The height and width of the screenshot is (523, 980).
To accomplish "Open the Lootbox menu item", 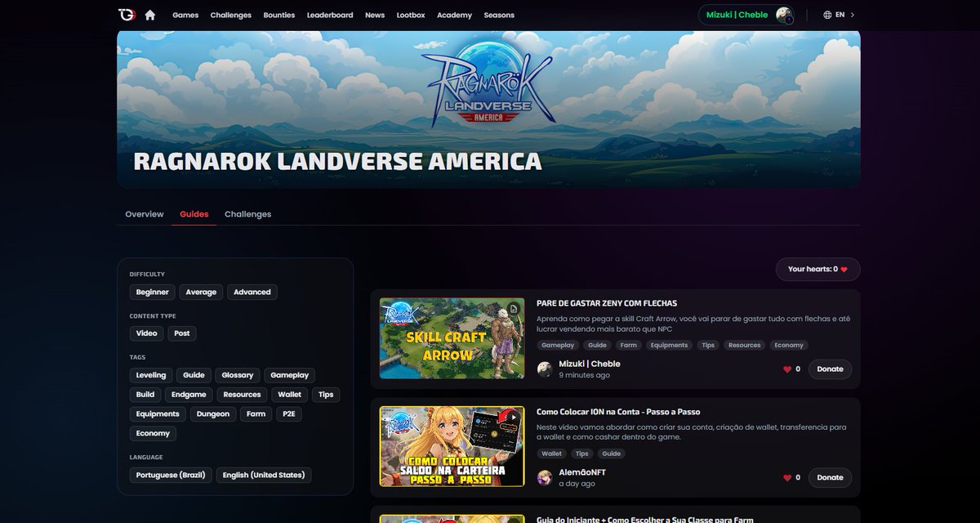I will point(411,15).
